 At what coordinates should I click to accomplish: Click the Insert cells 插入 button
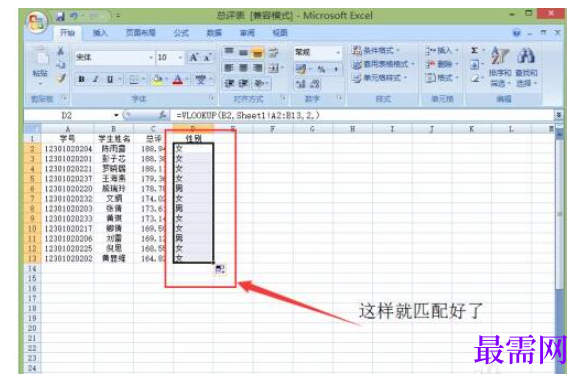tap(442, 50)
